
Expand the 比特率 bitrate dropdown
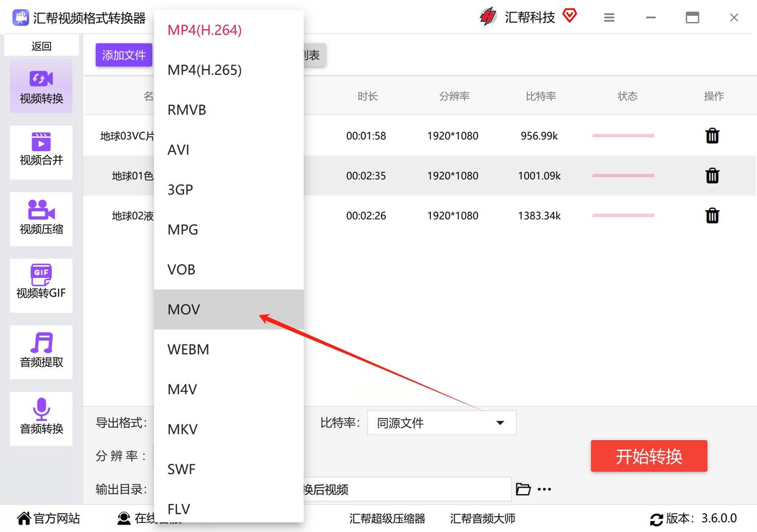point(442,423)
